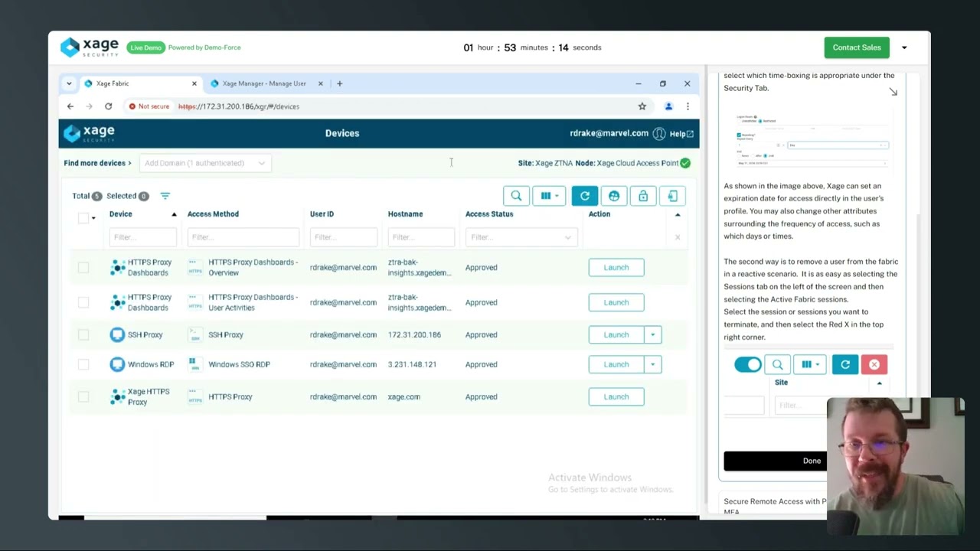Open the Help link

pyautogui.click(x=681, y=133)
